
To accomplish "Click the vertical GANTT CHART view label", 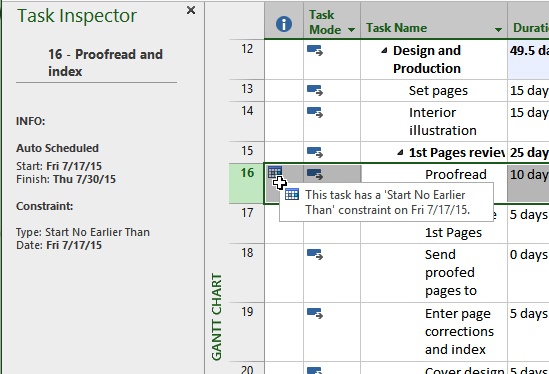I will click(x=217, y=317).
